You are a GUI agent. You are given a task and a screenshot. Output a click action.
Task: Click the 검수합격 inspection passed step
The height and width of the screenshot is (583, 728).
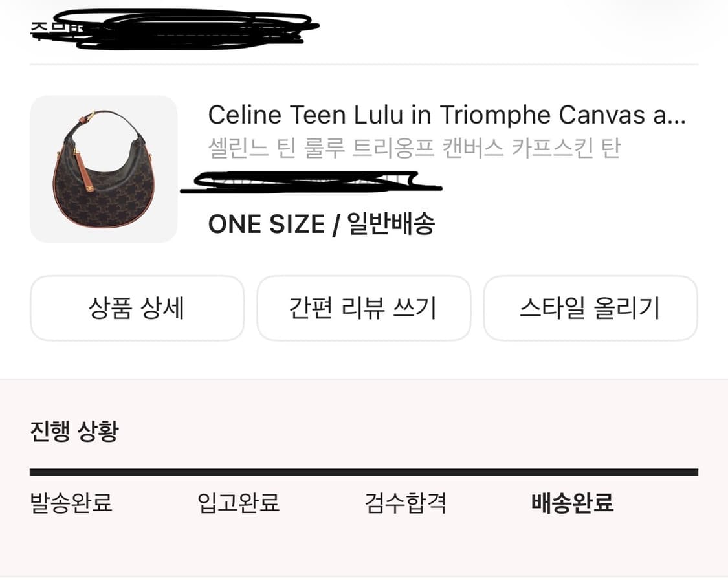(x=404, y=503)
